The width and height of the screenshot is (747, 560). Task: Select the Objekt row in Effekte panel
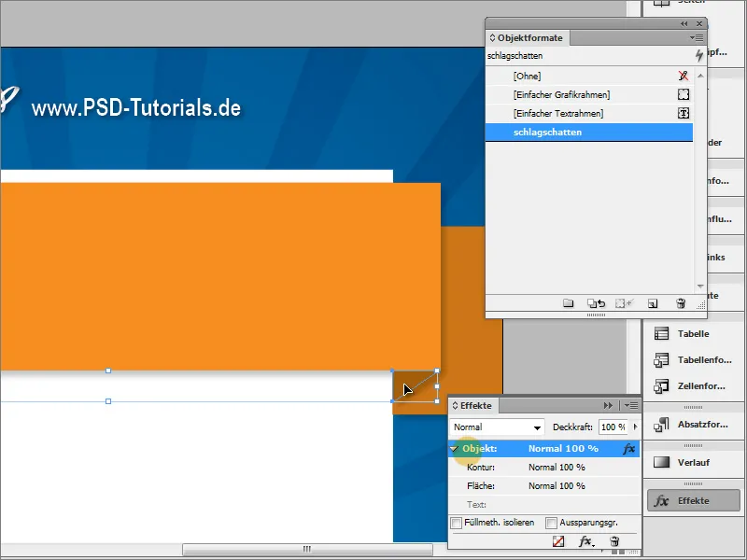(x=543, y=449)
